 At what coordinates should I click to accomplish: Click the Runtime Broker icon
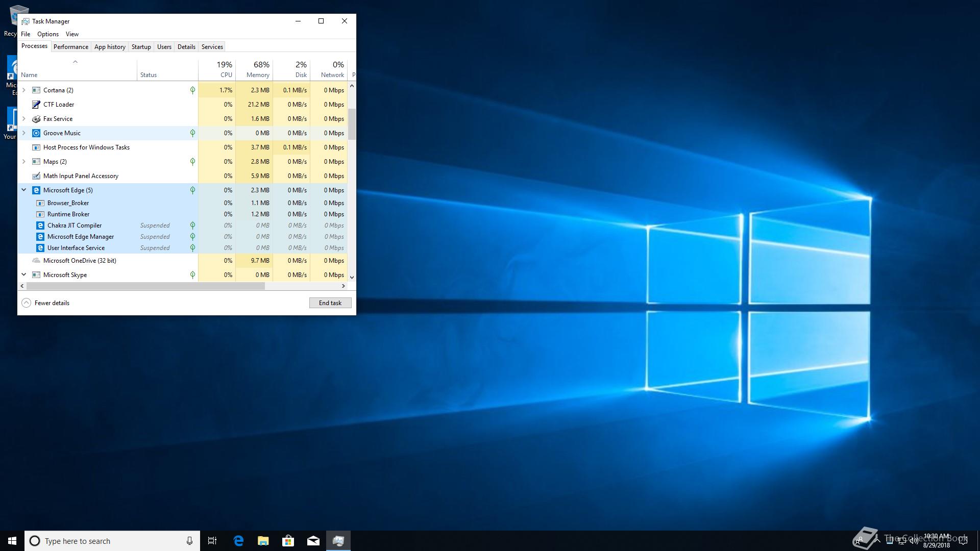tap(40, 214)
